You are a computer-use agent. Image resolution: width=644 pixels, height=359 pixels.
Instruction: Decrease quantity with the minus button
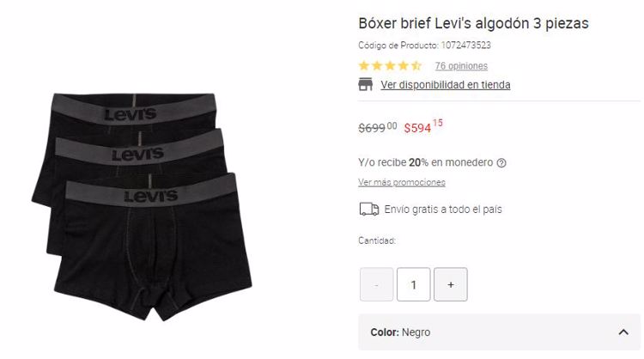point(376,284)
